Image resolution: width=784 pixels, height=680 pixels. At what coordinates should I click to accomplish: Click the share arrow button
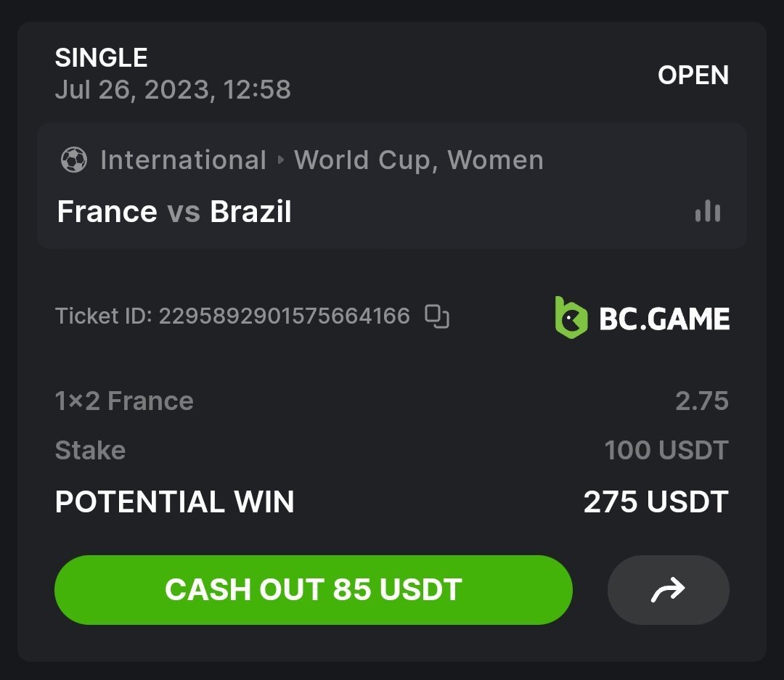[x=668, y=589]
